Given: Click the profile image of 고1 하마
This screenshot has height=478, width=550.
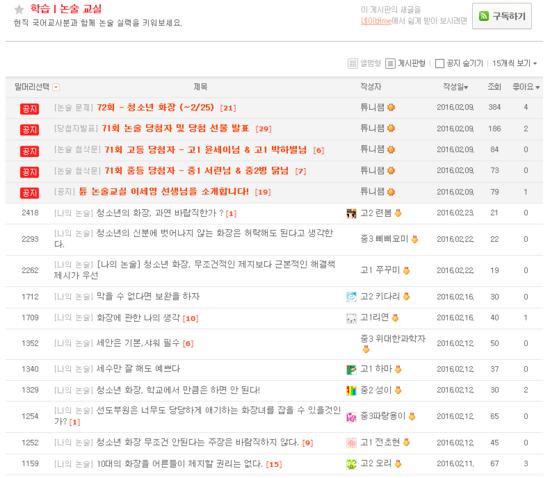Looking at the screenshot, I should 351,369.
